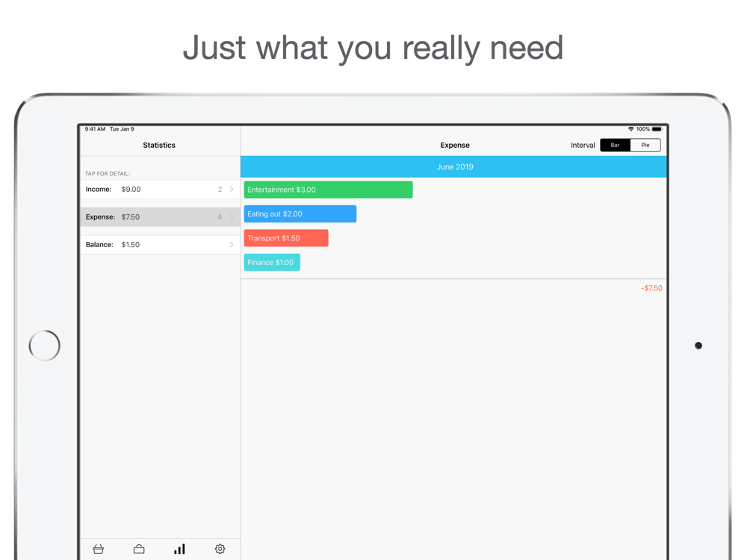Expand the Expense row chevron

pos(232,217)
